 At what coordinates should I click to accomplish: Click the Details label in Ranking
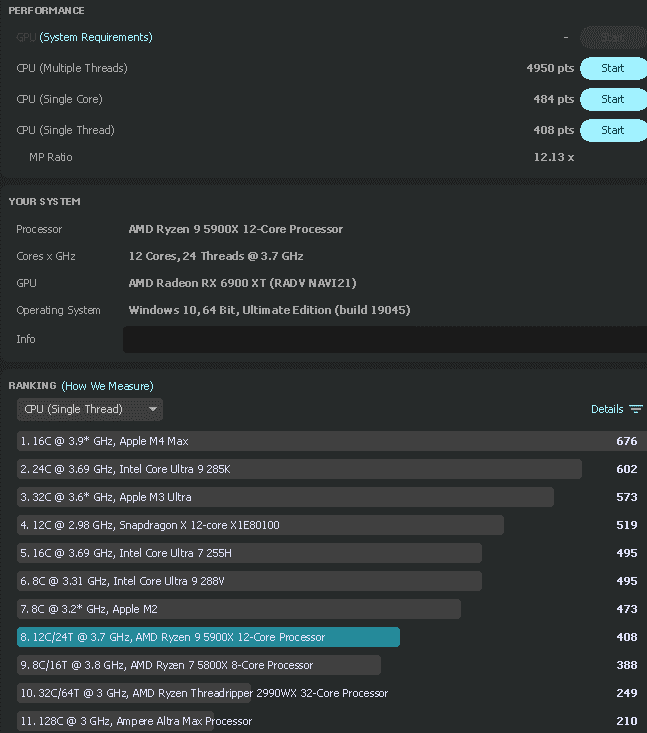(607, 409)
